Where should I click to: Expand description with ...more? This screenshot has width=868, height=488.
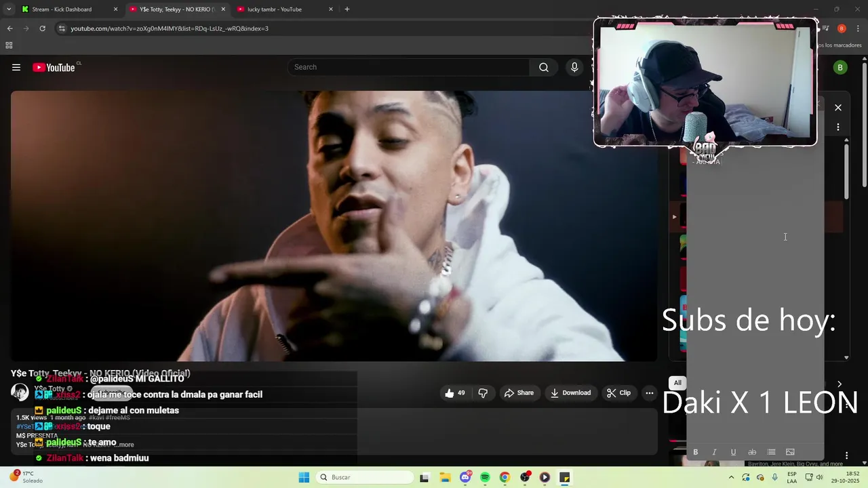click(x=124, y=445)
